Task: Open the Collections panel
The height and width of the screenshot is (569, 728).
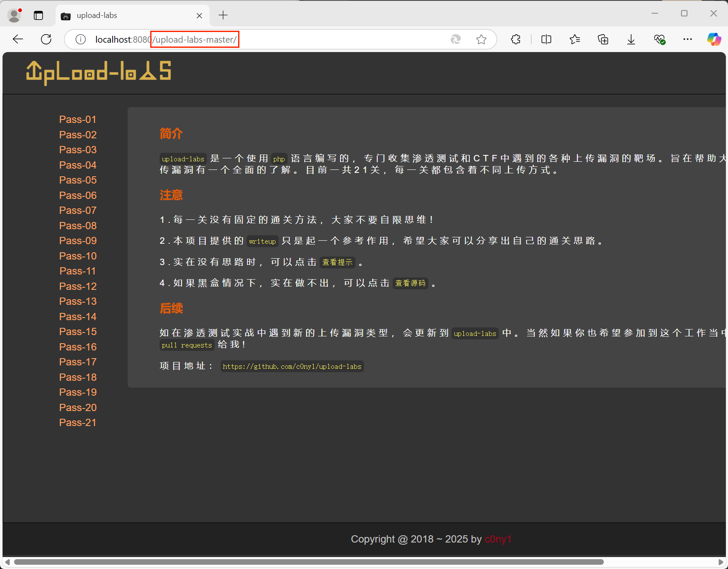Action: point(603,39)
